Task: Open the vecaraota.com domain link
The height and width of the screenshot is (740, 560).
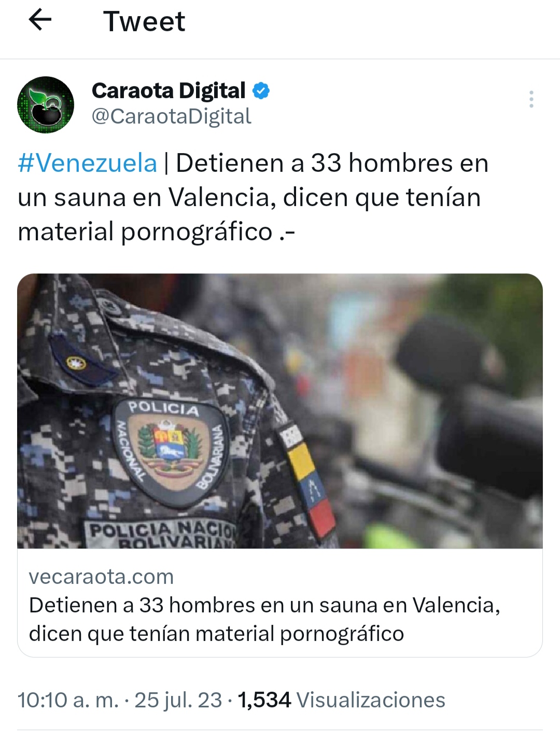Action: pyautogui.click(x=101, y=577)
